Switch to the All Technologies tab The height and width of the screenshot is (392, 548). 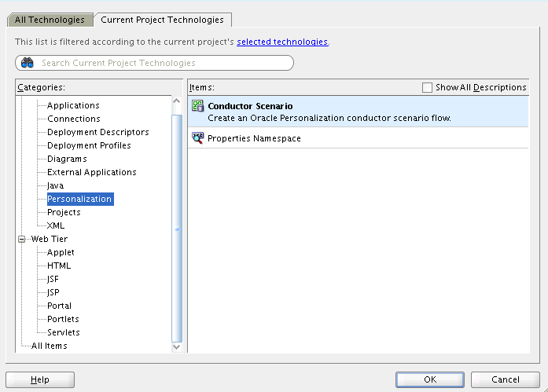50,20
